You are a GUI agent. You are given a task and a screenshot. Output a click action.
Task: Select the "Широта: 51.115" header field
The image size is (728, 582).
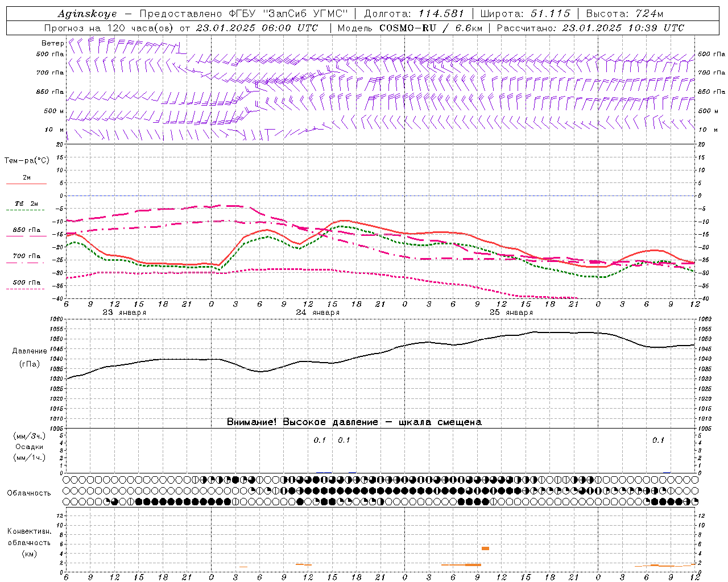(525, 14)
